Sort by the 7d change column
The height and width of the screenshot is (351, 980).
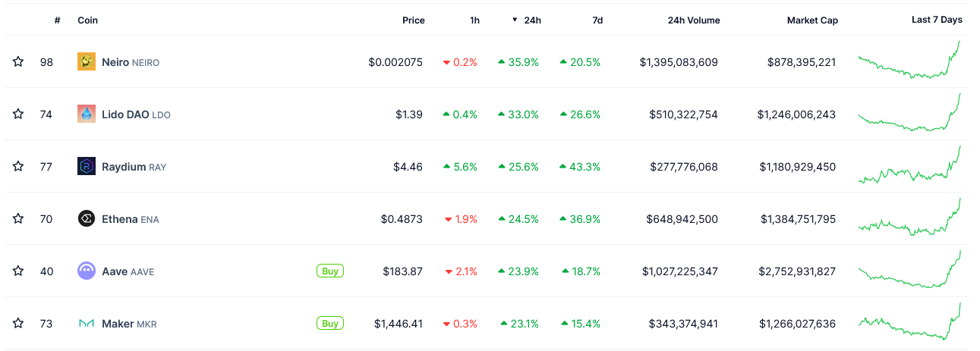coord(597,20)
